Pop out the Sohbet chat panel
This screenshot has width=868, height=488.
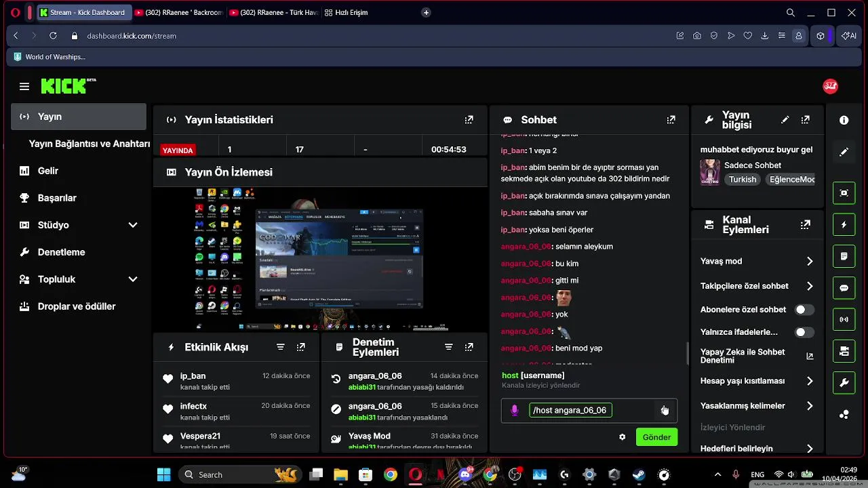[671, 120]
